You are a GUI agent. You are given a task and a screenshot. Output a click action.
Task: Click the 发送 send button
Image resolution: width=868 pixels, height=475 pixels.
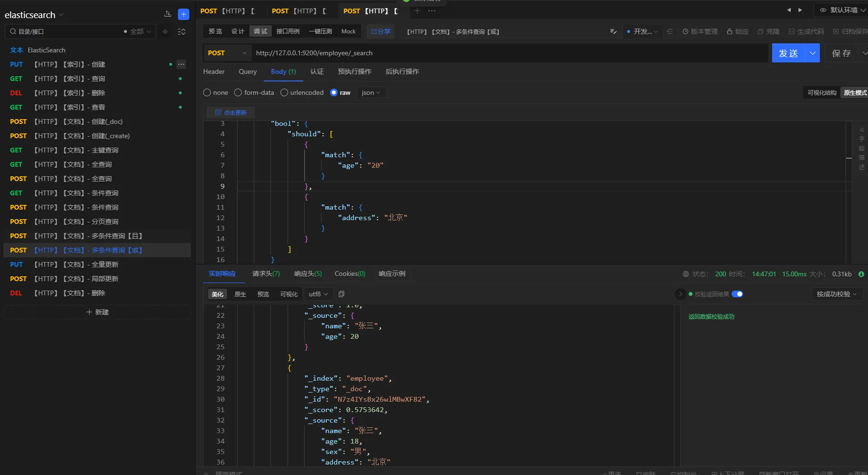tap(788, 53)
